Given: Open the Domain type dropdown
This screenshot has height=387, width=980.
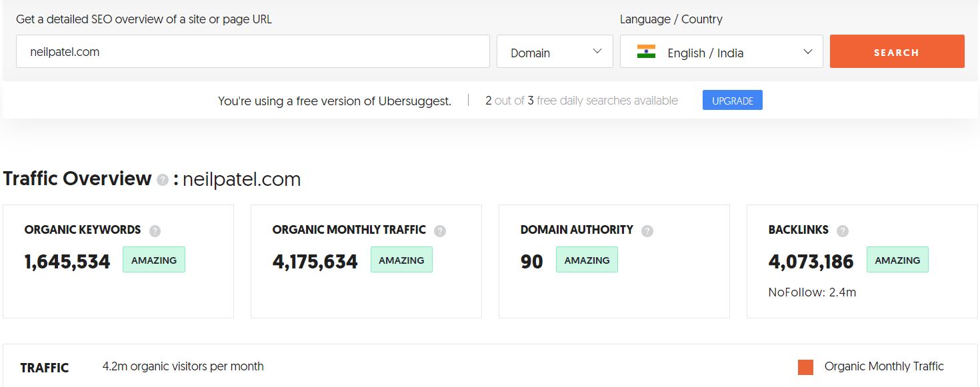Looking at the screenshot, I should click(555, 52).
